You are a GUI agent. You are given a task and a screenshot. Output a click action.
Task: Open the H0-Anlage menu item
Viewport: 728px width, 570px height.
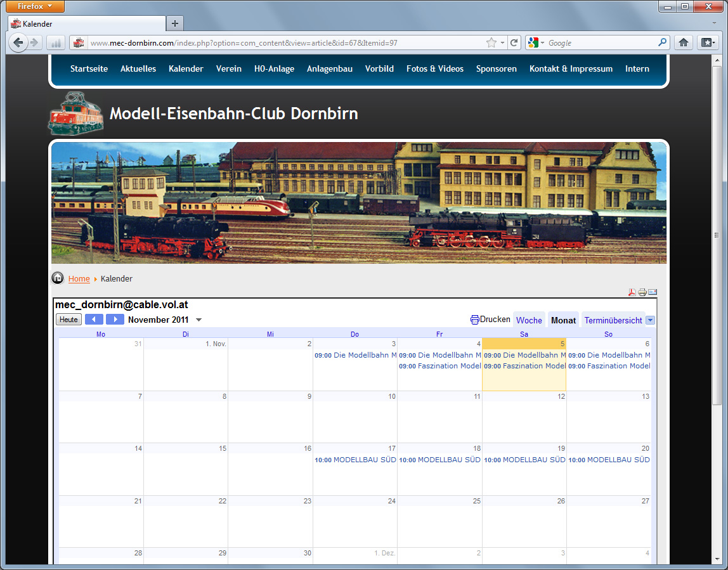pyautogui.click(x=275, y=68)
